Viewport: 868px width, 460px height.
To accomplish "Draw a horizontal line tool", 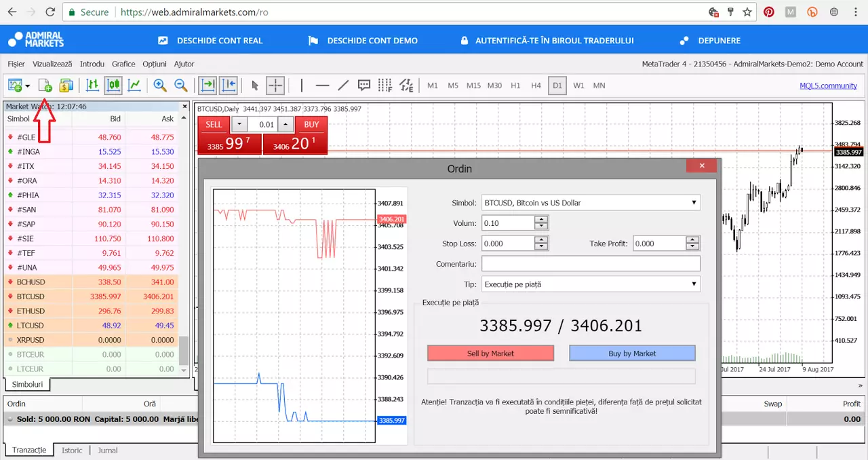I will click(323, 85).
